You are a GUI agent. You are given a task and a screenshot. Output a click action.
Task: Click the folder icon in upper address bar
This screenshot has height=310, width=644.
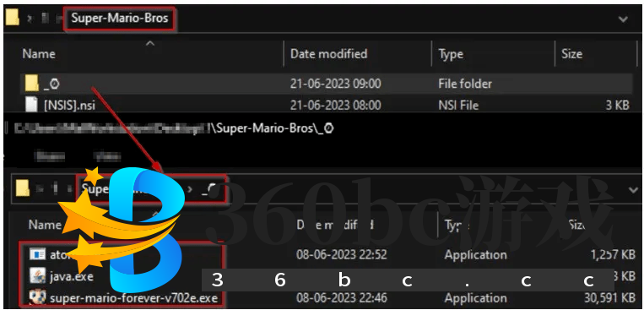12,18
